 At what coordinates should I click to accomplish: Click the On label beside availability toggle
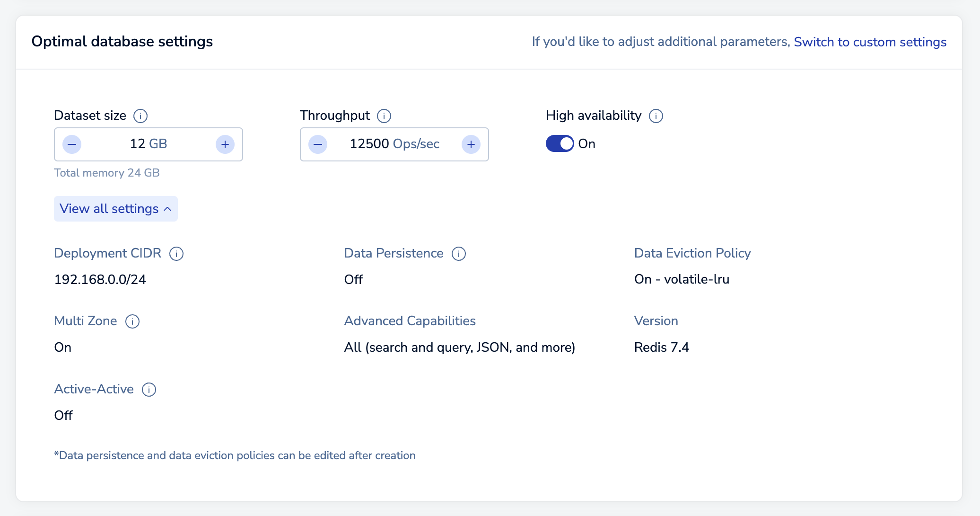click(x=587, y=144)
